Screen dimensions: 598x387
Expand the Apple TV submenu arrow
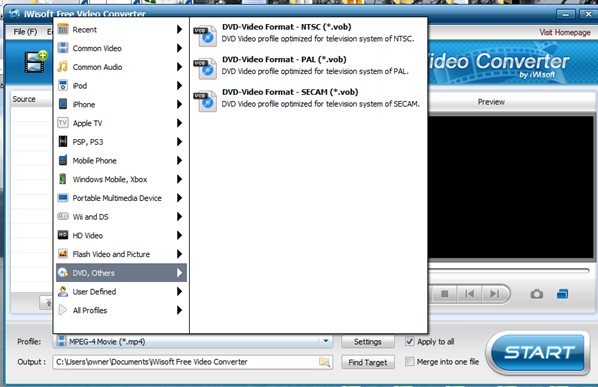[x=179, y=123]
